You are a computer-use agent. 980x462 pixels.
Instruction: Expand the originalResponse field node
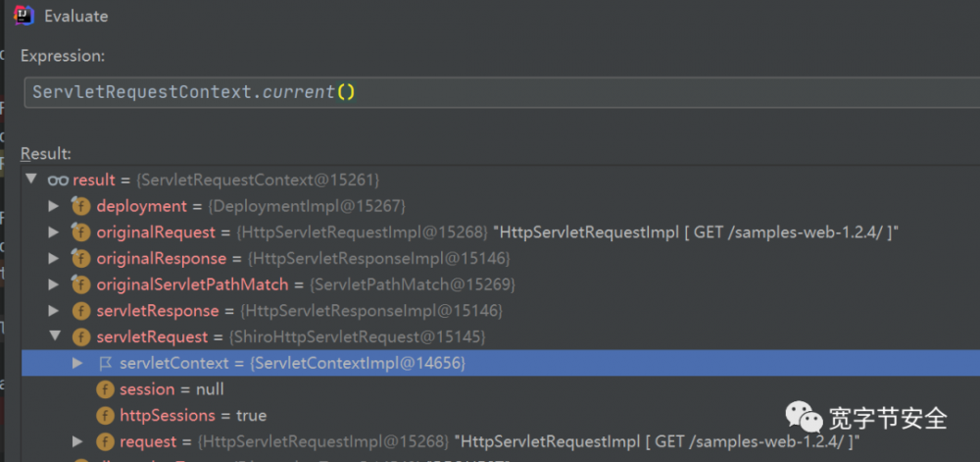point(54,258)
